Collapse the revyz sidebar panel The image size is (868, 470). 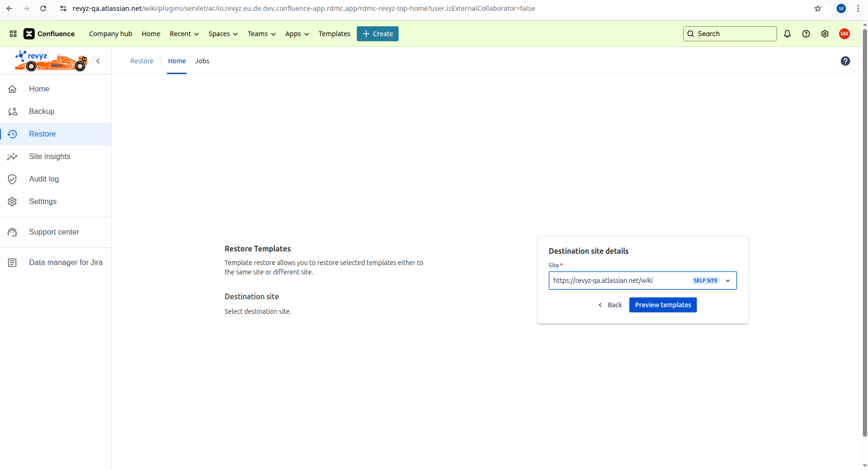(98, 61)
